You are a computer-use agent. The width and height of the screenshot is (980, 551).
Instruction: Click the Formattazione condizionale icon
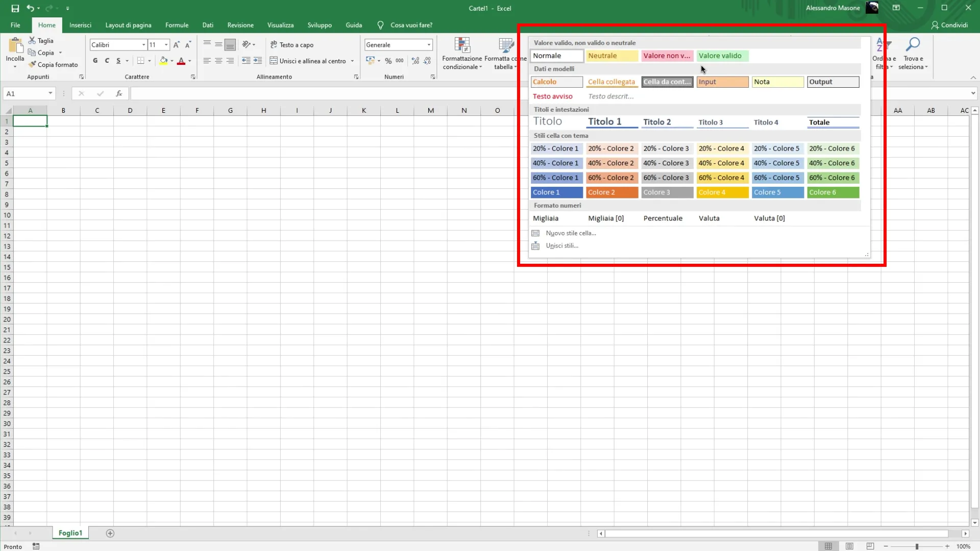462,45
